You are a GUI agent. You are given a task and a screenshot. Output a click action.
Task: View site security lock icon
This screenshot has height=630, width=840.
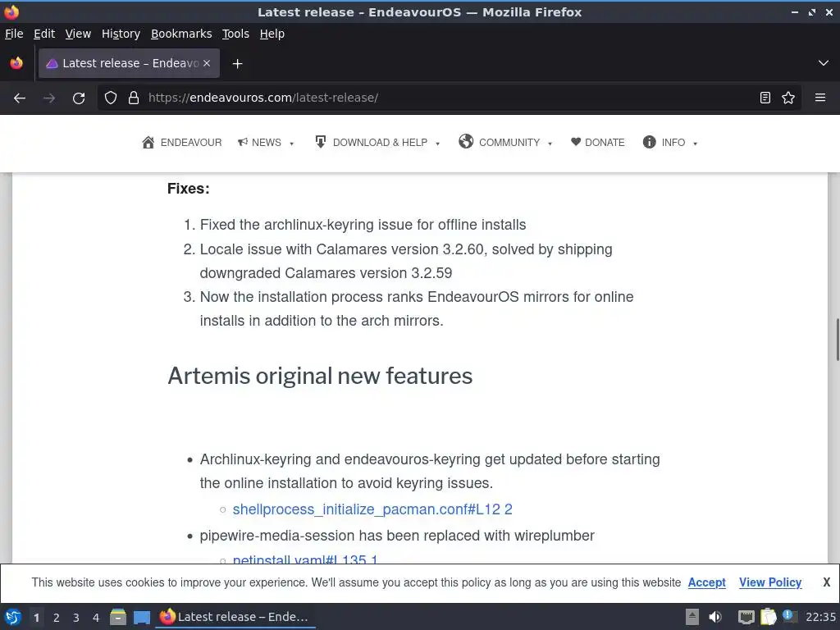point(134,98)
